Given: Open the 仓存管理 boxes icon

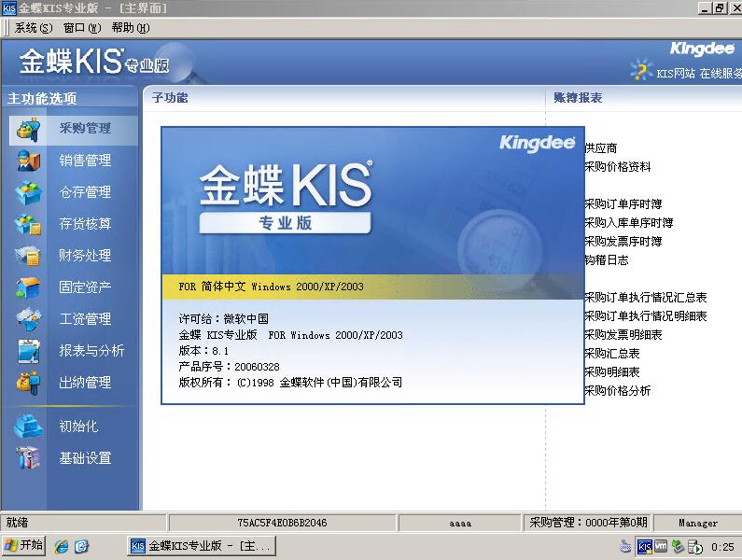Looking at the screenshot, I should point(28,192).
